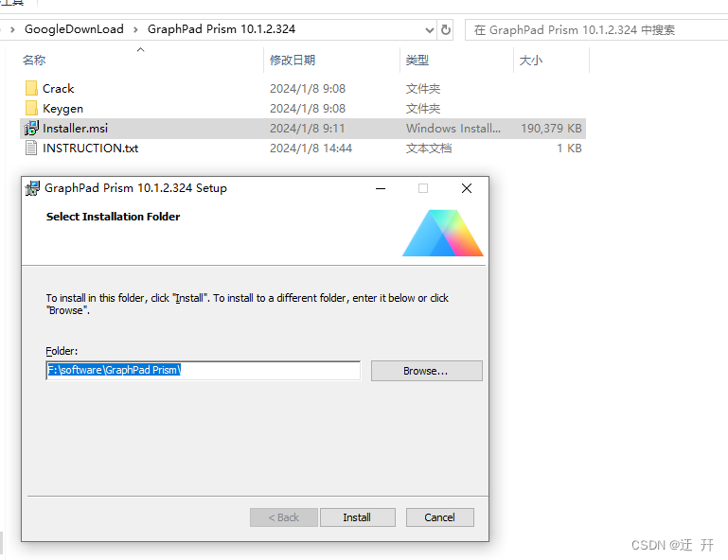Sort files by the 大小 column
The height and width of the screenshot is (560, 728).
[x=531, y=60]
